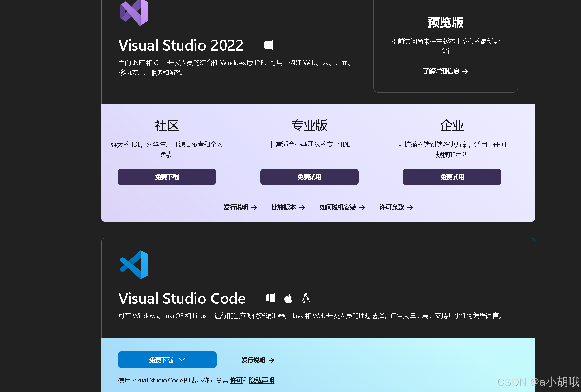Click the Visual Studio 2022 title
This screenshot has height=392, width=581.
pos(181,45)
